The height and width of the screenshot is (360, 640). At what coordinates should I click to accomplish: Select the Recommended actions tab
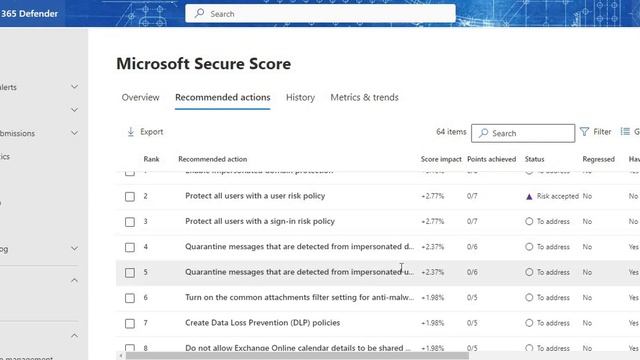[x=222, y=98]
